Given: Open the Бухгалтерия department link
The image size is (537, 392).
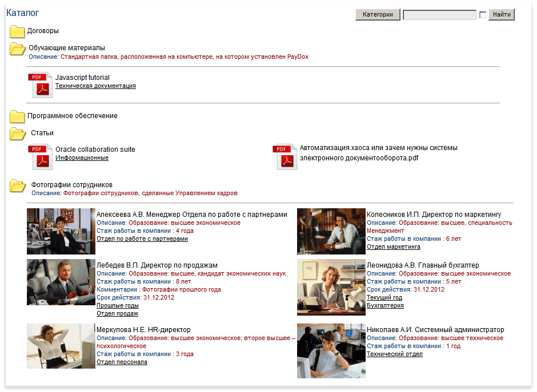Looking at the screenshot, I should [385, 306].
